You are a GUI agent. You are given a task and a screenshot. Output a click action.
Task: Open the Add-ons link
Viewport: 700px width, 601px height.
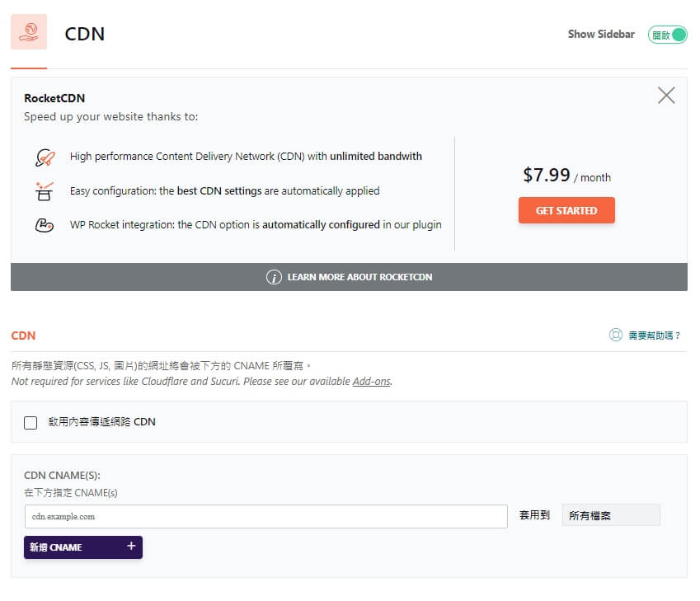(x=371, y=382)
